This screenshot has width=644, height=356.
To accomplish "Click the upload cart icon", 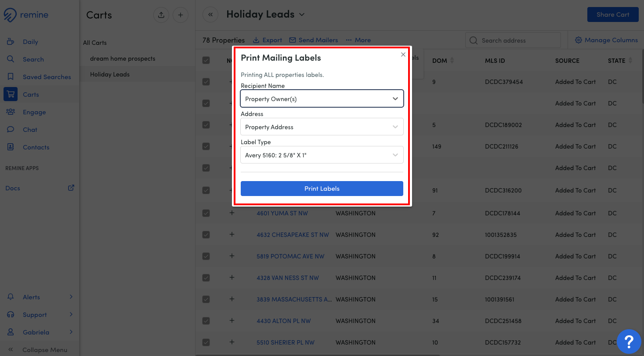I will coord(161,15).
